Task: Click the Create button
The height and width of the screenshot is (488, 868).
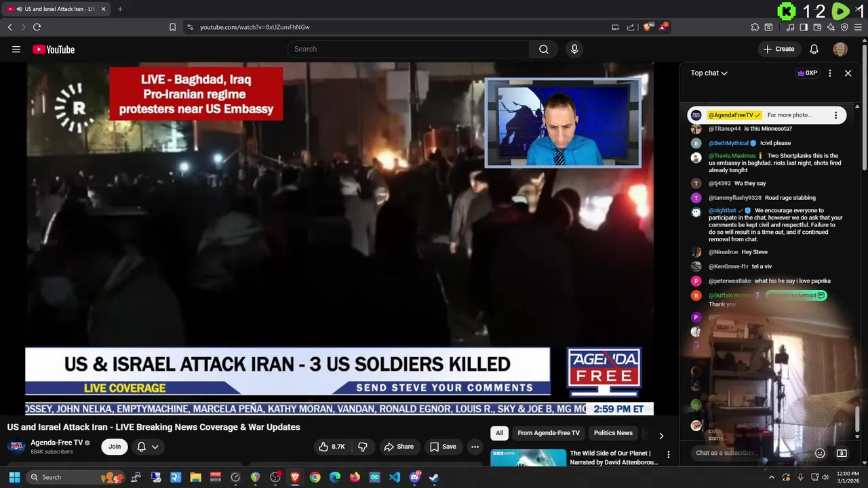Action: coord(778,49)
